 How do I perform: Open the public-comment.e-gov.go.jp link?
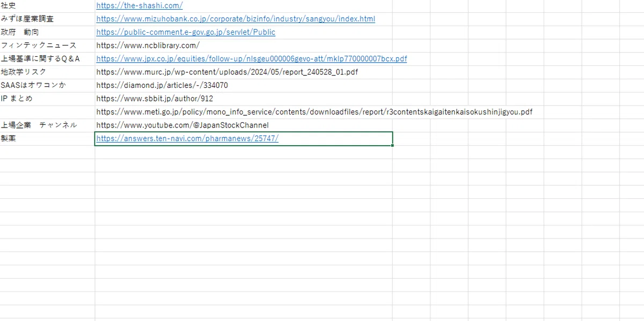186,32
